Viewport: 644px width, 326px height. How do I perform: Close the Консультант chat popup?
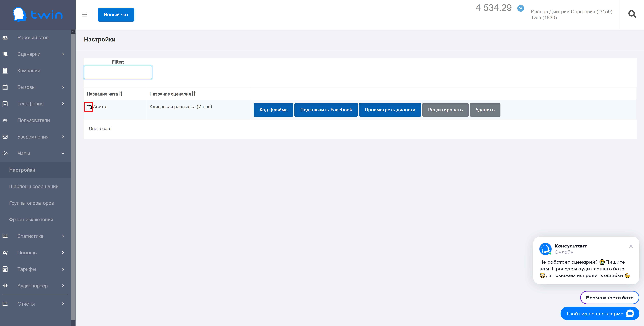631,246
